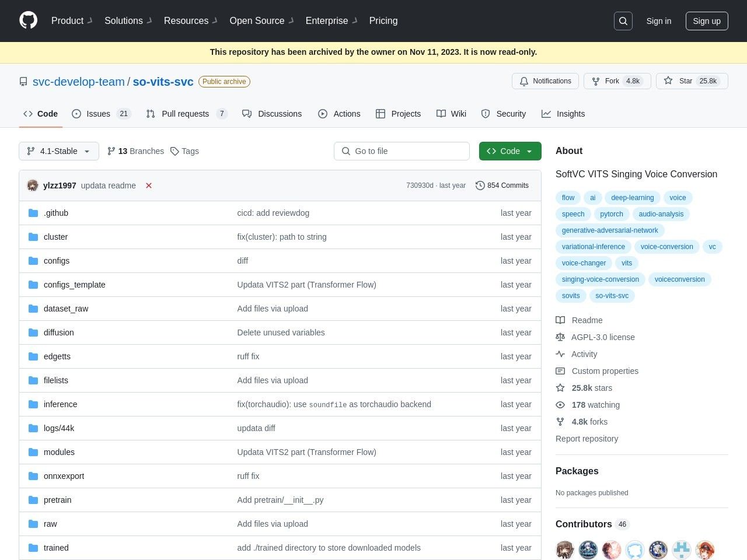
Task: Click the failed status X on commit
Action: click(x=149, y=185)
